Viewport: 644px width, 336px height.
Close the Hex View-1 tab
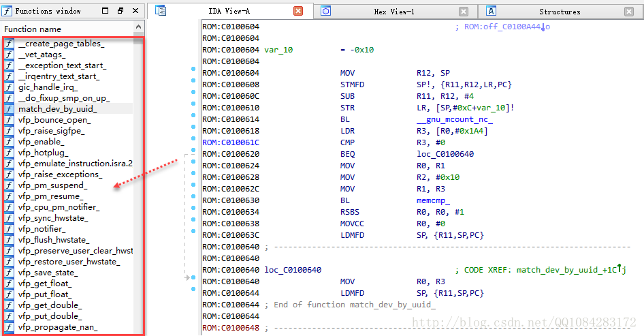click(464, 12)
